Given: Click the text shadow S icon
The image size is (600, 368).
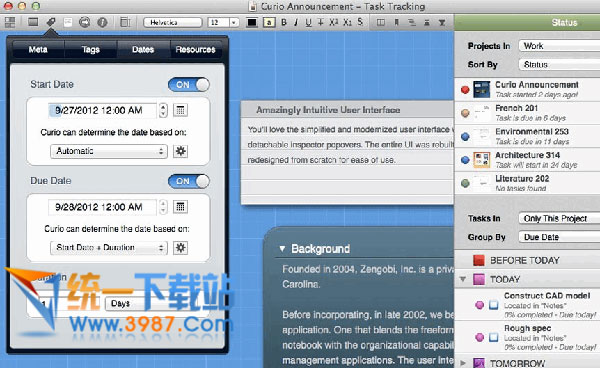Looking at the screenshot, I should tap(360, 22).
